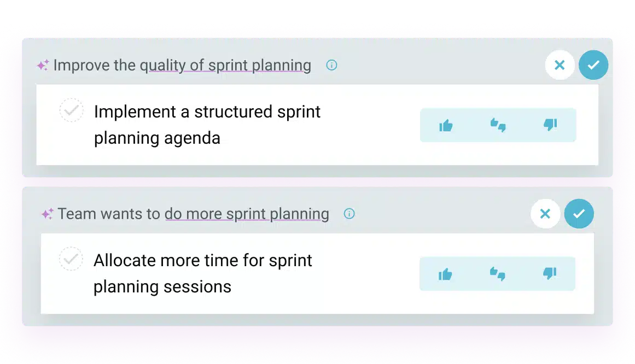Click AI sparkle icon beside Improve the quality
Screen dimensions: 635x364
[43, 65]
